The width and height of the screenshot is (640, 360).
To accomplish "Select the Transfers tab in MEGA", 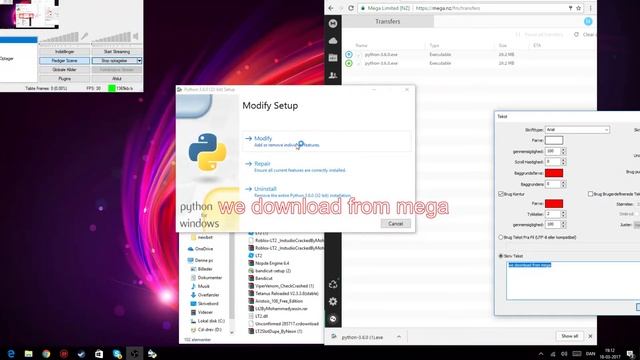I will point(388,22).
